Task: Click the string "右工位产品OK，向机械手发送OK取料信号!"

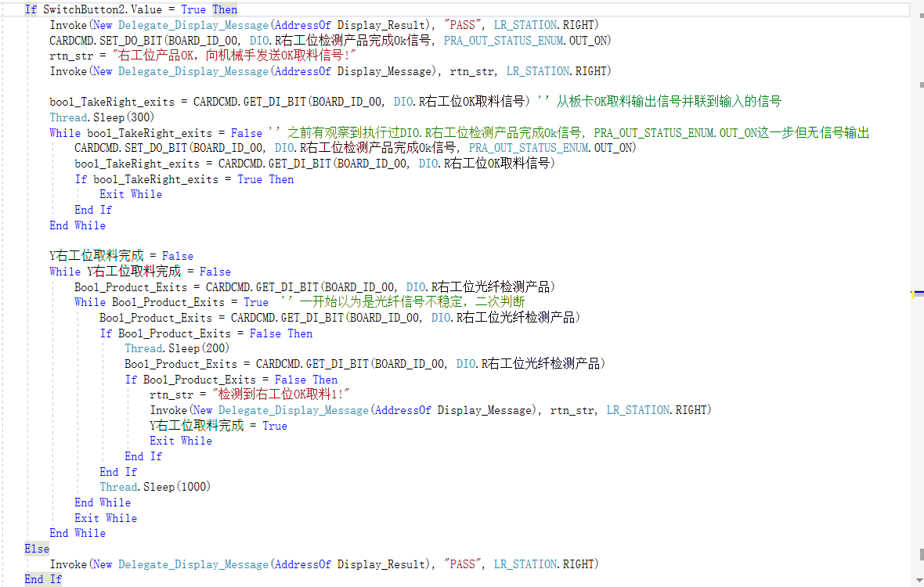Action: click(x=234, y=56)
